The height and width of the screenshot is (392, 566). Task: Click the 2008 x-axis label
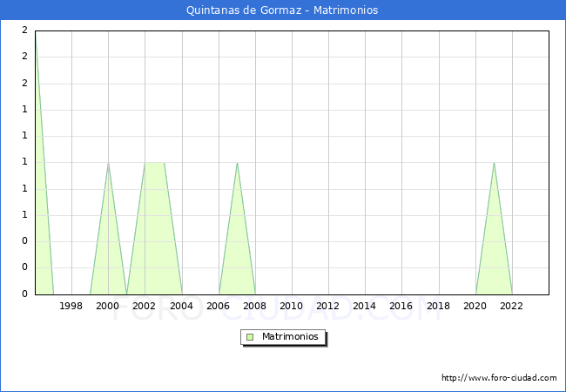tap(255, 306)
